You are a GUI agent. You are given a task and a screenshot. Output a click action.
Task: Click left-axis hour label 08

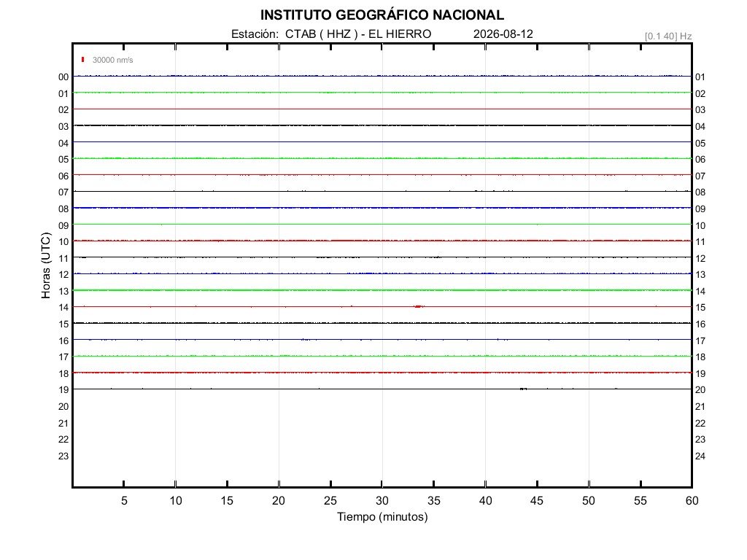(63, 209)
